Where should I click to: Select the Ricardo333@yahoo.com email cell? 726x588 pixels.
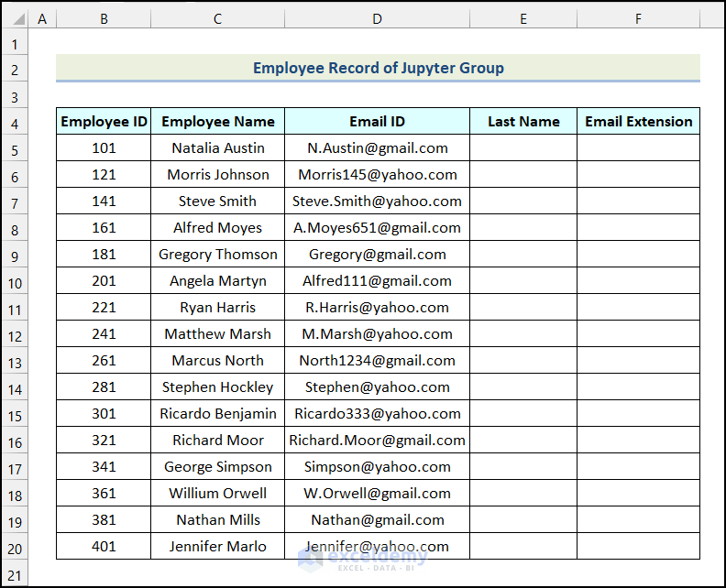coord(378,414)
